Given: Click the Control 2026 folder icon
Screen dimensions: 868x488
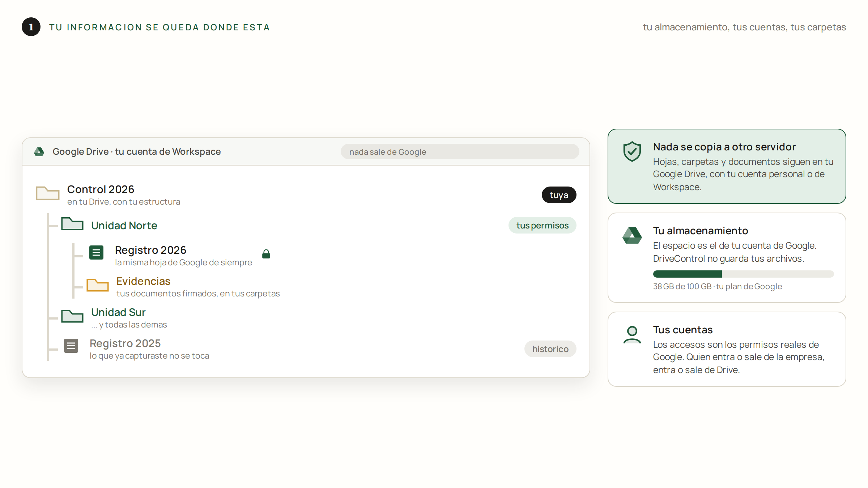Looking at the screenshot, I should 48,193.
